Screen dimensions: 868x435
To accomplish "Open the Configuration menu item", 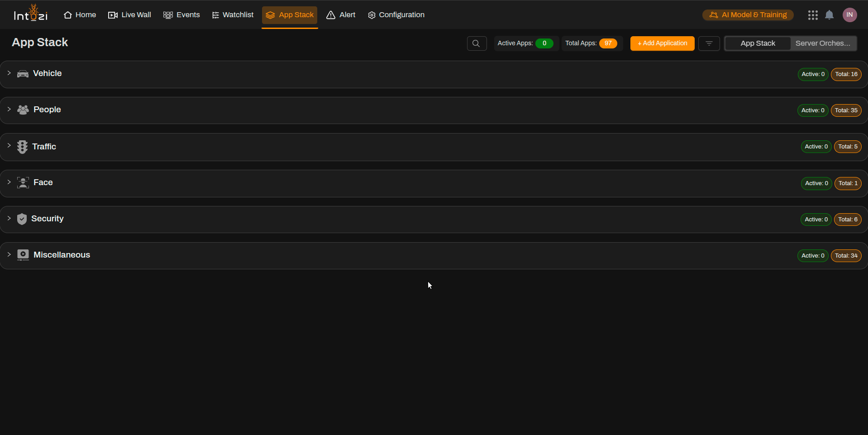I will tap(396, 15).
